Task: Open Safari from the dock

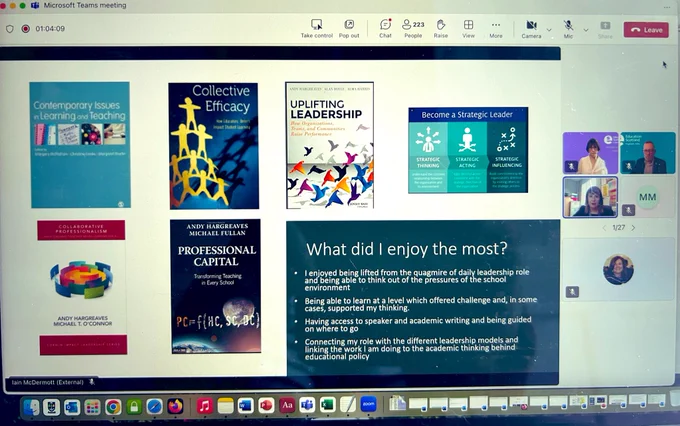Action: coord(154,406)
